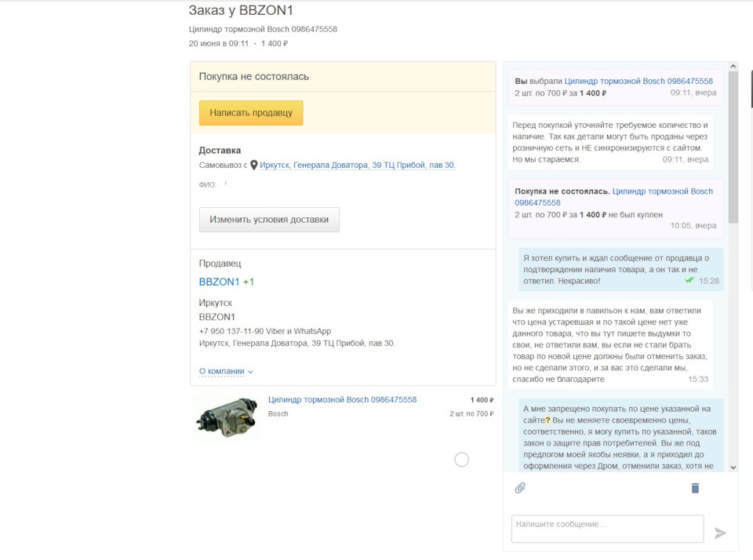Open seller BBZON1 profile link
The height and width of the screenshot is (560, 753).
[x=219, y=282]
